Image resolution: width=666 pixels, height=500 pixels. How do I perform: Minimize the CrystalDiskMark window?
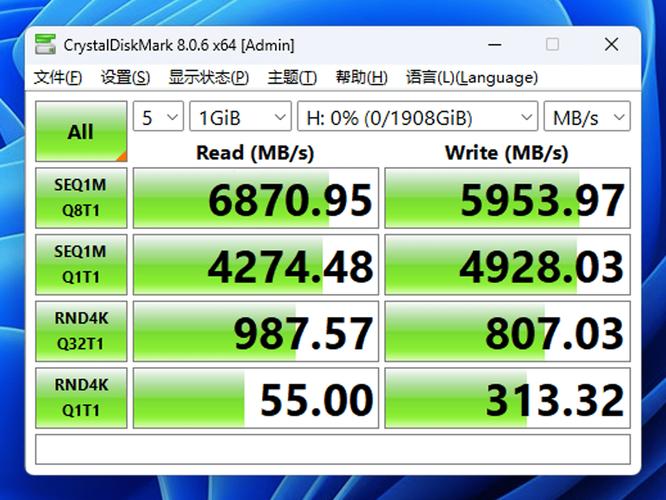(495, 44)
